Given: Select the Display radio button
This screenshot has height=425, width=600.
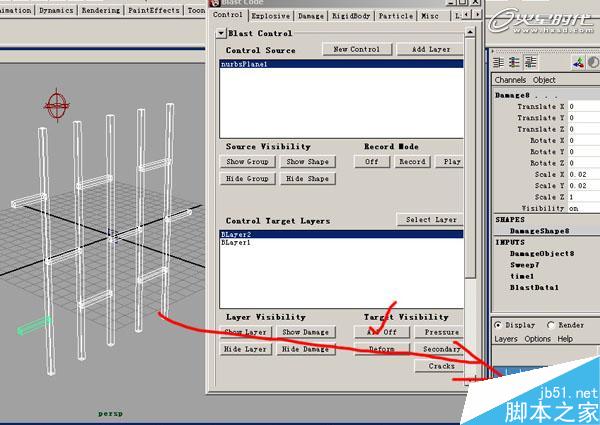Looking at the screenshot, I should (x=498, y=325).
